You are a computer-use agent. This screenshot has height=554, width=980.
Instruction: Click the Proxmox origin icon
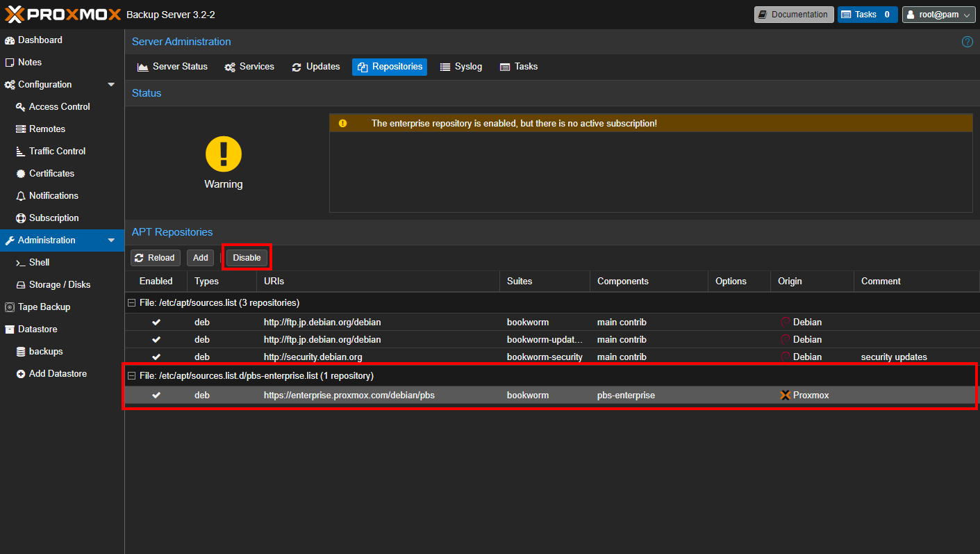pyautogui.click(x=786, y=396)
